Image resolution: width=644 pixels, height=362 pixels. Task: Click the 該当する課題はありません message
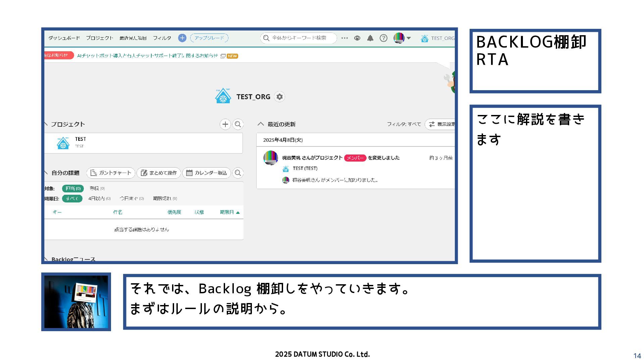coord(142,230)
